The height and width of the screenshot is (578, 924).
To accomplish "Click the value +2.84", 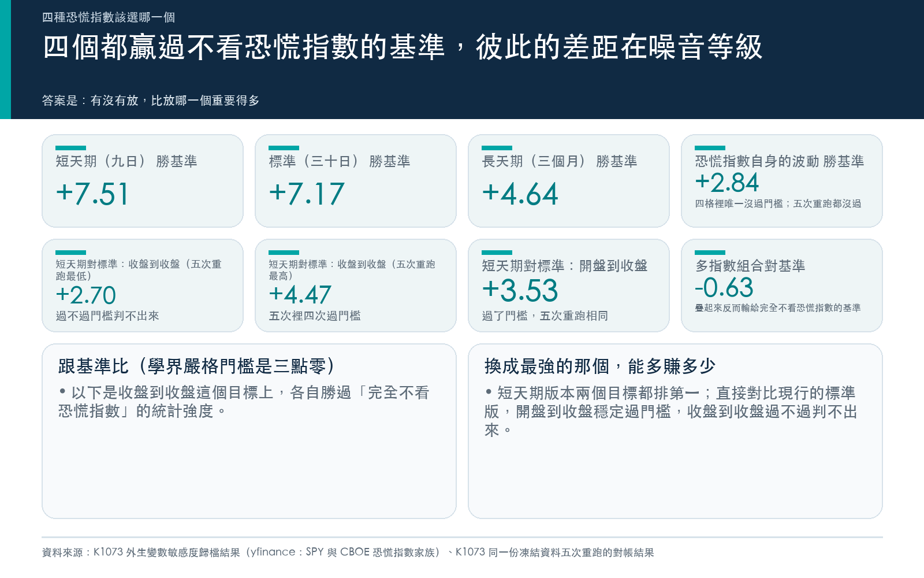I will (x=727, y=183).
